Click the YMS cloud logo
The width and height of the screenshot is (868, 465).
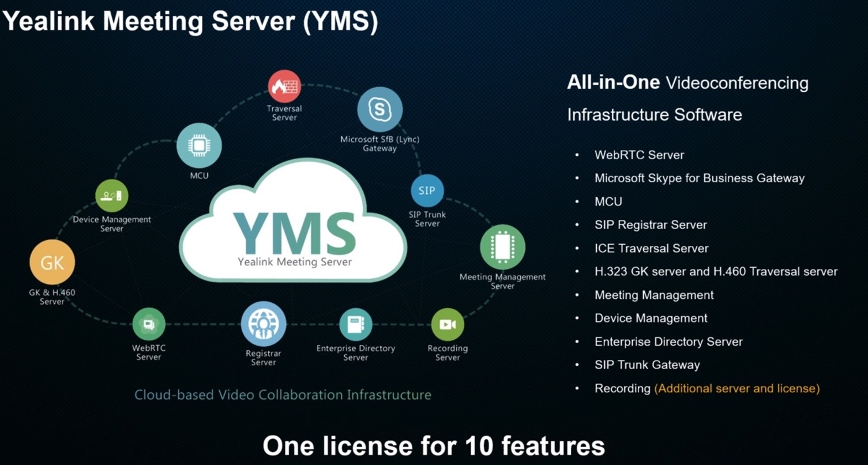tap(293, 221)
